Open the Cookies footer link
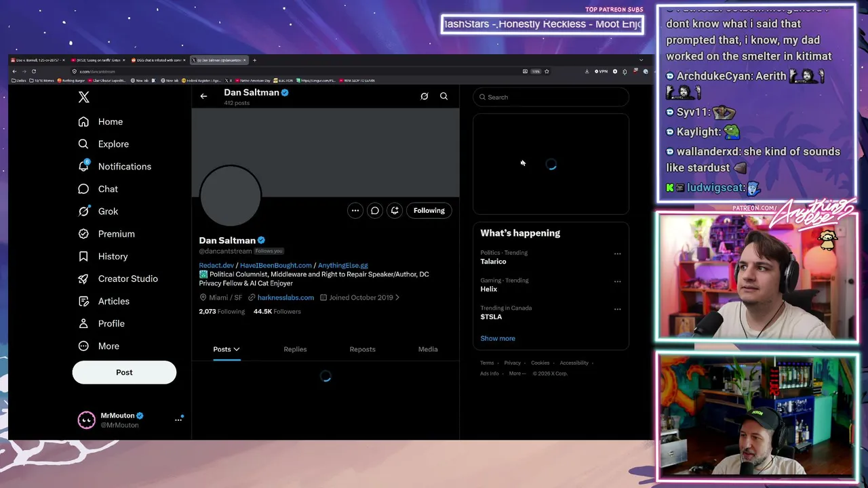Viewport: 868px width, 488px height. coord(540,363)
